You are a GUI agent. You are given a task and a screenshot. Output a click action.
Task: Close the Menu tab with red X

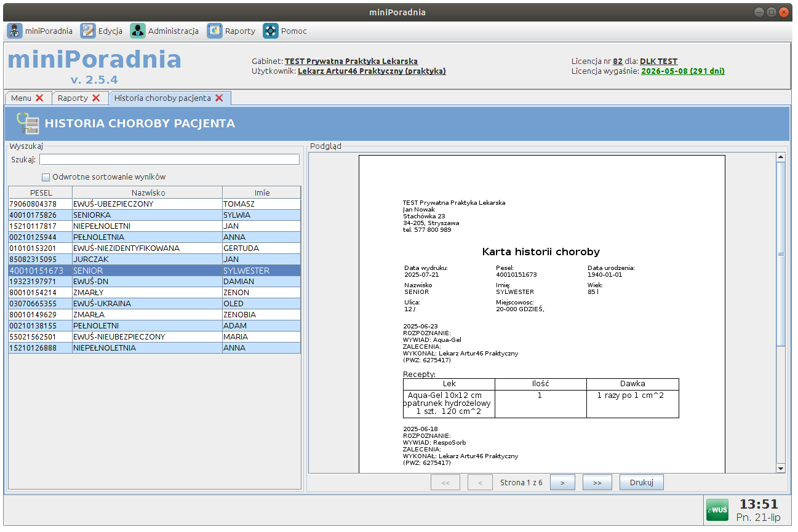(39, 98)
